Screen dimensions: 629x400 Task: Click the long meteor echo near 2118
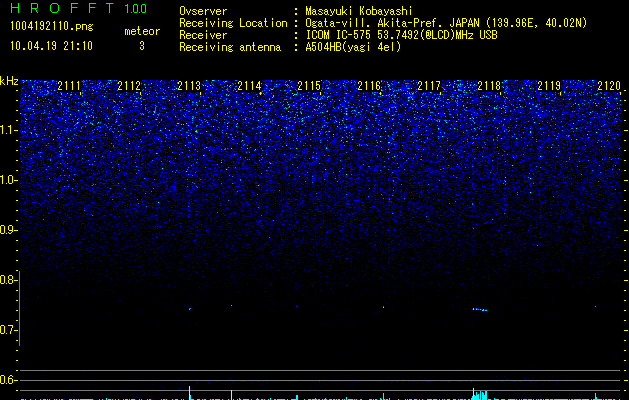click(x=480, y=310)
